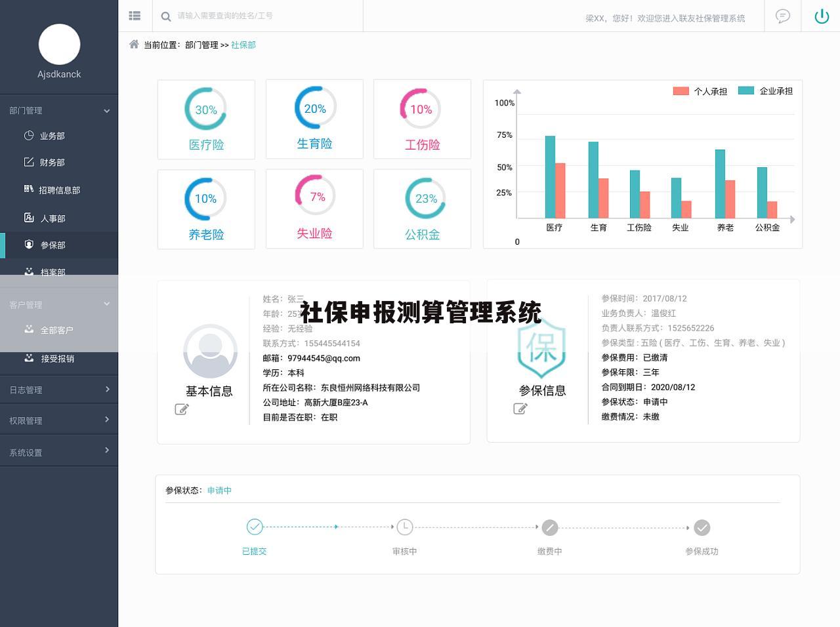Click the username Ajsdkanck
Viewport: 840px width, 627px height.
pyautogui.click(x=59, y=74)
